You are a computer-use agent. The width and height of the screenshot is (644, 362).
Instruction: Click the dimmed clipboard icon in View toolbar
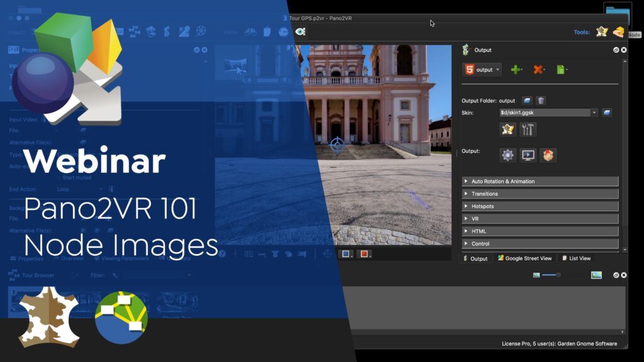[267, 31]
